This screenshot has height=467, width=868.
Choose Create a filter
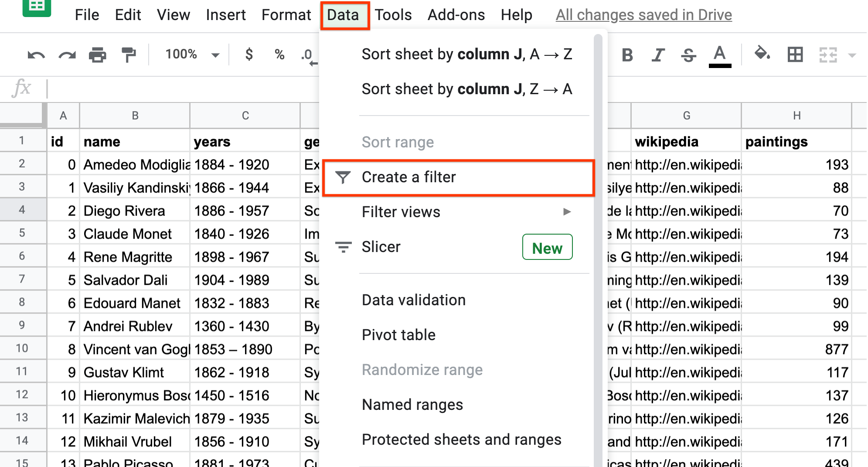coord(458,177)
